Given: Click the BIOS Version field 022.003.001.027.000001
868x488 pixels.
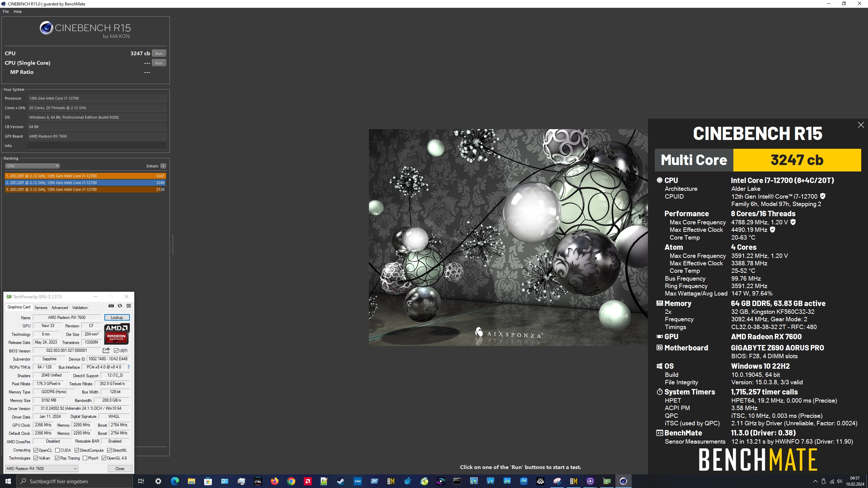Looking at the screenshot, I should (67, 350).
